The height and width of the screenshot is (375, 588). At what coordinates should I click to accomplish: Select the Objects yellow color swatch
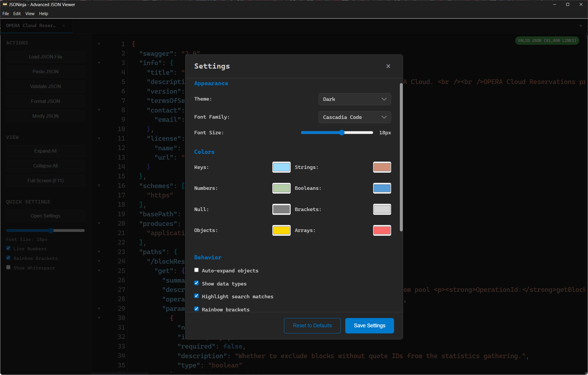pyautogui.click(x=281, y=231)
